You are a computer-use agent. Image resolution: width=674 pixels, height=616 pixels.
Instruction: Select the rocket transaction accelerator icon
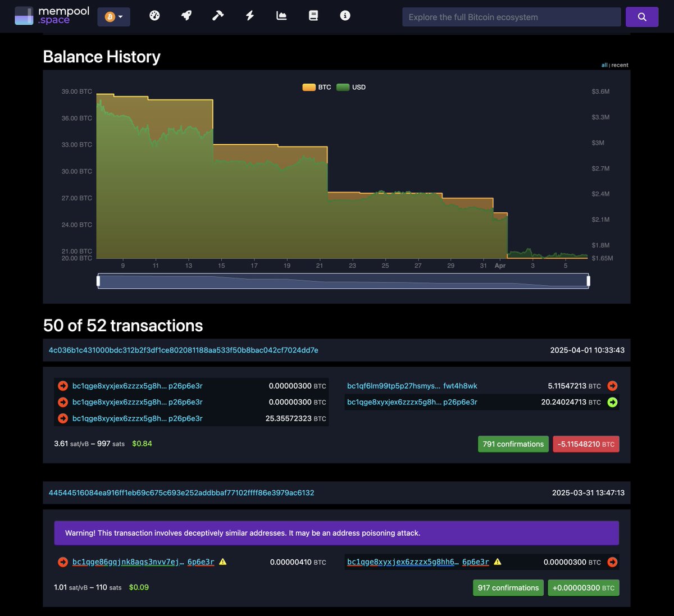(x=186, y=16)
